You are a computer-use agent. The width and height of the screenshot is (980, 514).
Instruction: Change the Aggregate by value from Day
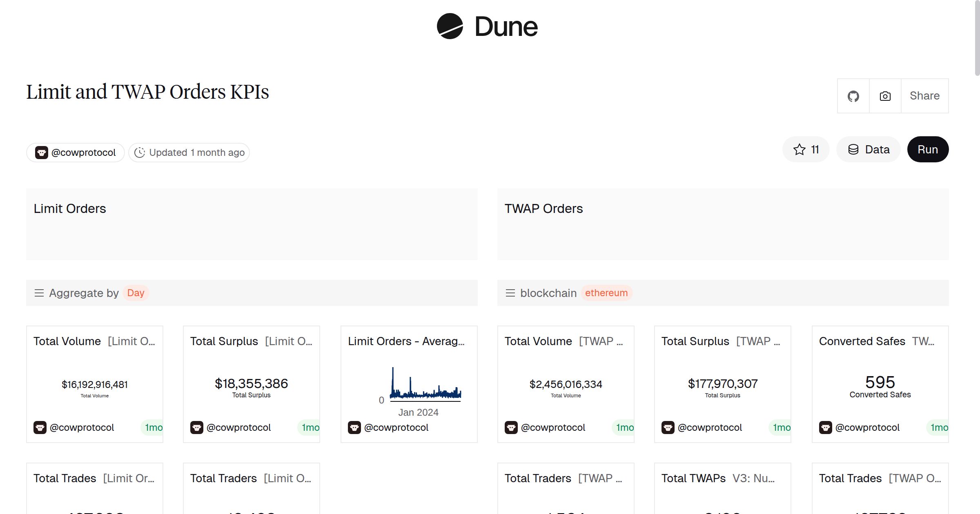[136, 292]
